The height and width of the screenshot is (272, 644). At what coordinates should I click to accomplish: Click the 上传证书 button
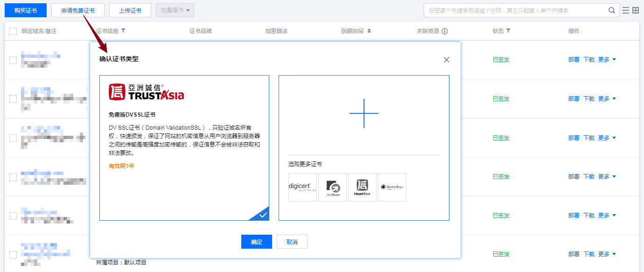(x=130, y=10)
